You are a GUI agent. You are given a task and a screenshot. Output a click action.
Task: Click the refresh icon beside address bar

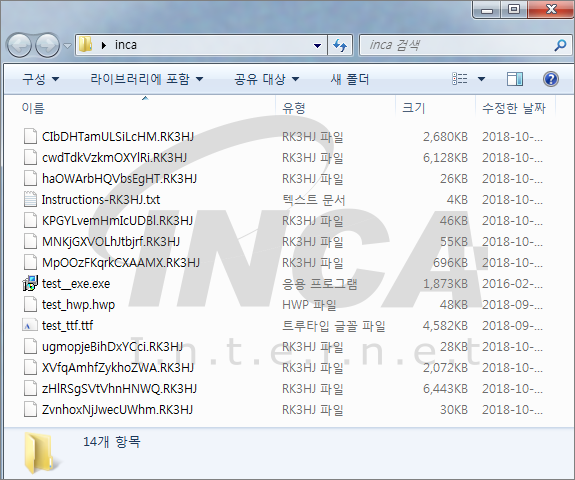pyautogui.click(x=340, y=45)
